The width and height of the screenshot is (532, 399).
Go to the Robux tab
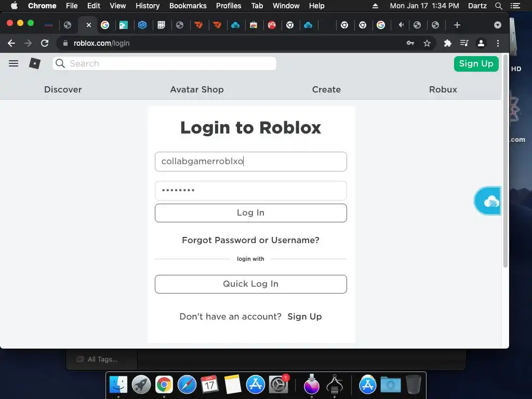(x=443, y=89)
